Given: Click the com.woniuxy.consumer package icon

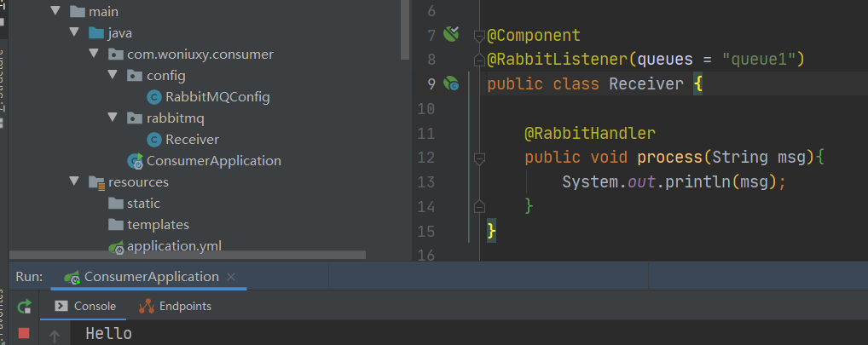Looking at the screenshot, I should point(116,55).
